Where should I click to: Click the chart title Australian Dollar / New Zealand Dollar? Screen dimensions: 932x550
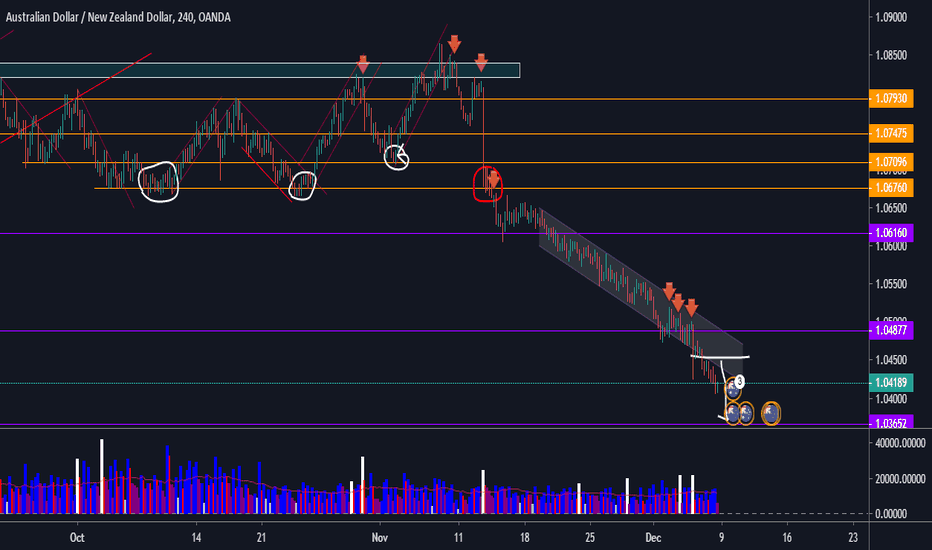click(98, 11)
